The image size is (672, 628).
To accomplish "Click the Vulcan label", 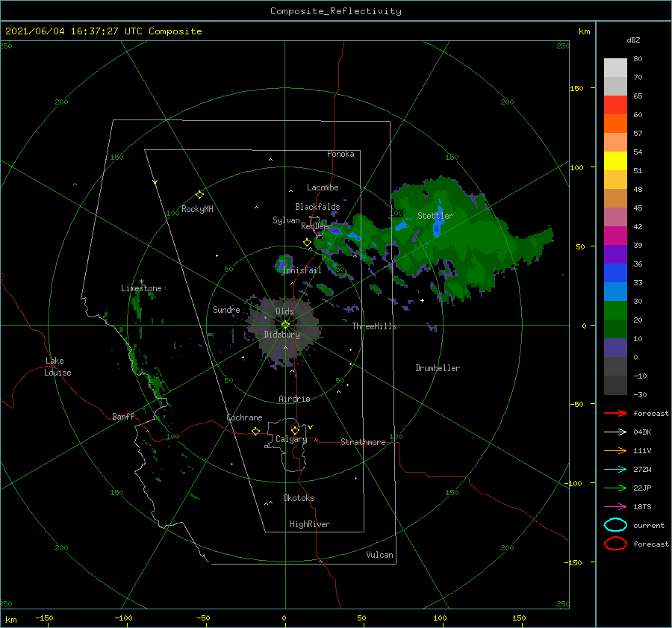I will (379, 555).
